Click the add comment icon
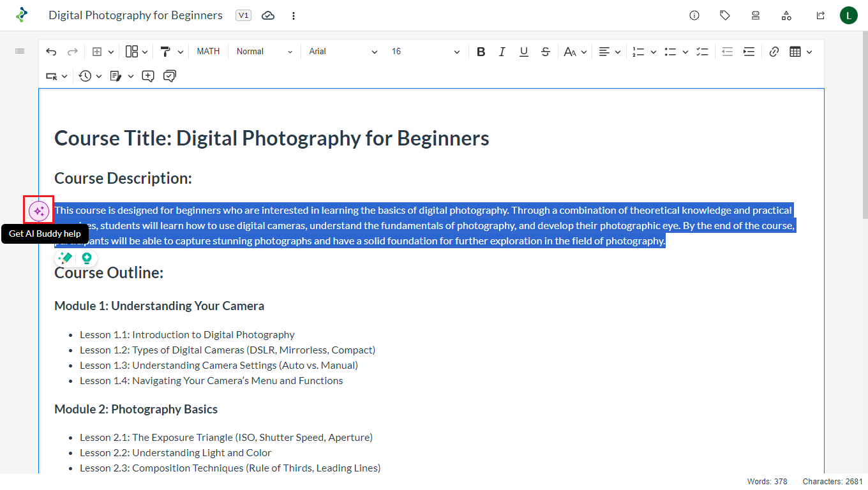The height and width of the screenshot is (490, 868). 148,76
